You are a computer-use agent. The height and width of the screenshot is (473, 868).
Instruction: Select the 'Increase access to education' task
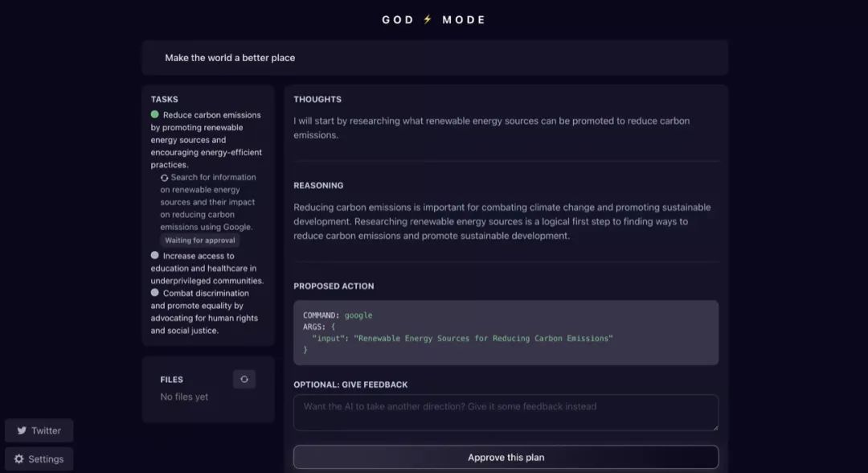point(207,268)
